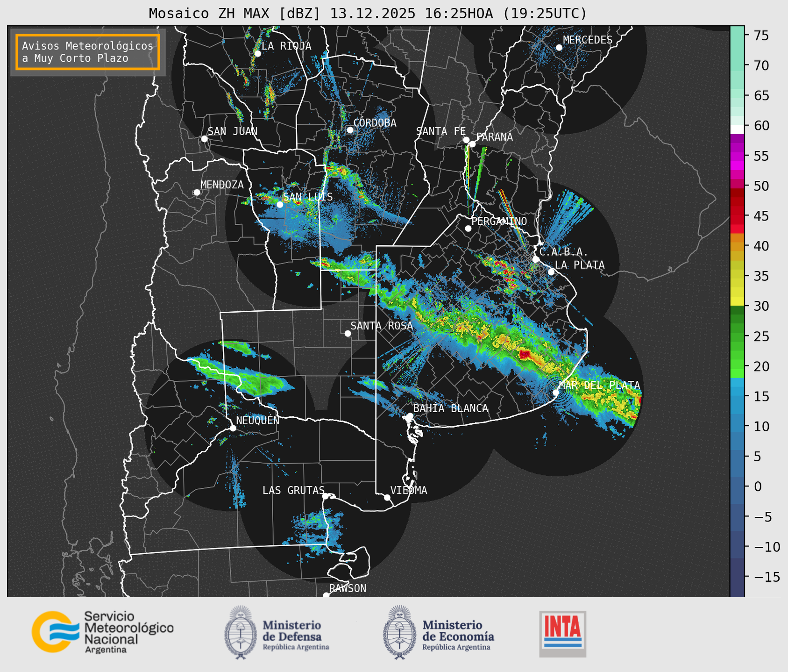Click the San Luis city marker dot
Image resolution: width=788 pixels, height=672 pixels.
tap(280, 205)
